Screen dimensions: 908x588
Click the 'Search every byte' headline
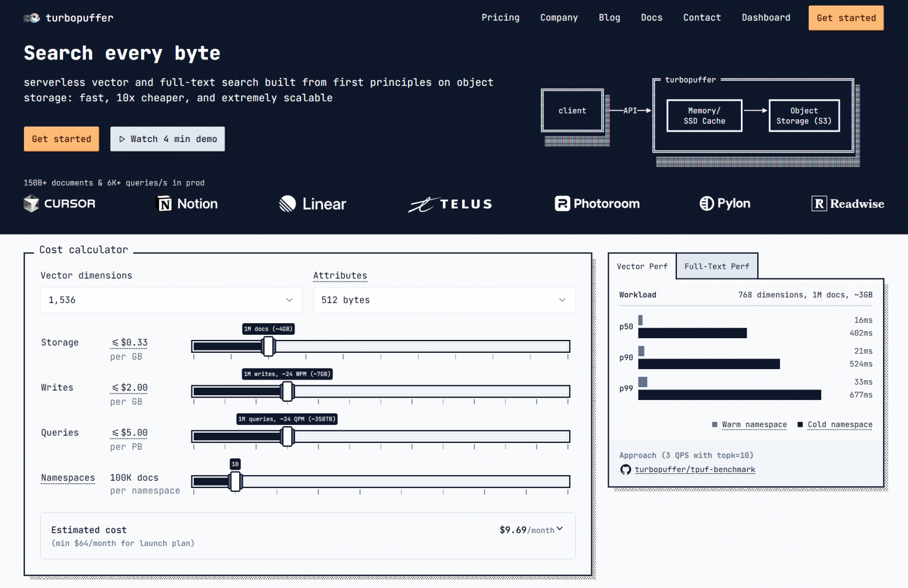click(122, 53)
